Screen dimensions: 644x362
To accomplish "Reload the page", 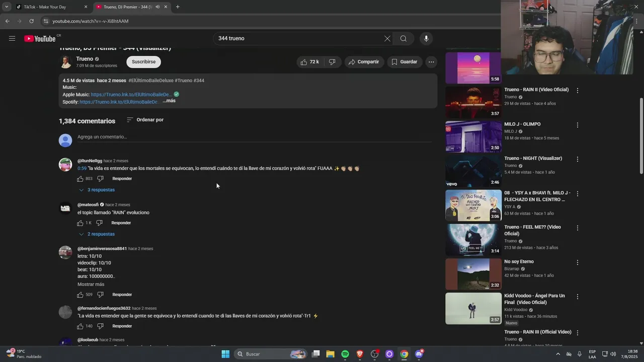I will [31, 21].
